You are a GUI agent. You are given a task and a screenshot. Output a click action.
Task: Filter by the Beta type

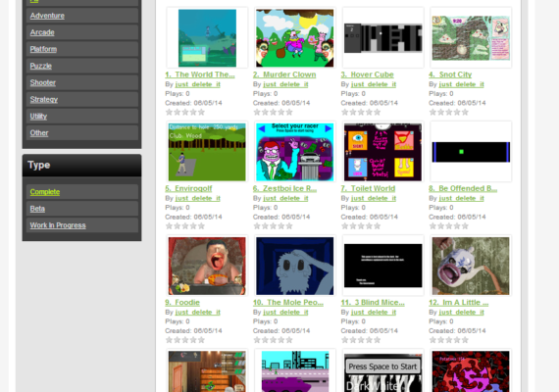tap(37, 209)
